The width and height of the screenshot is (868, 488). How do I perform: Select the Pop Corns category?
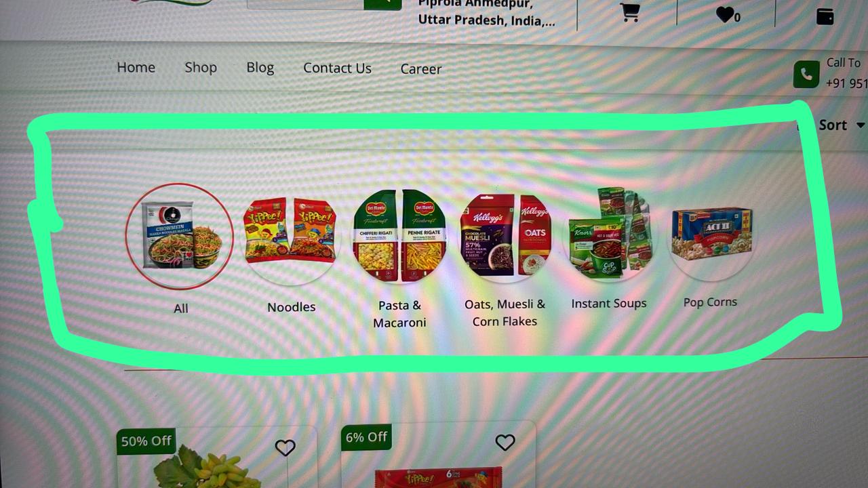pos(711,235)
